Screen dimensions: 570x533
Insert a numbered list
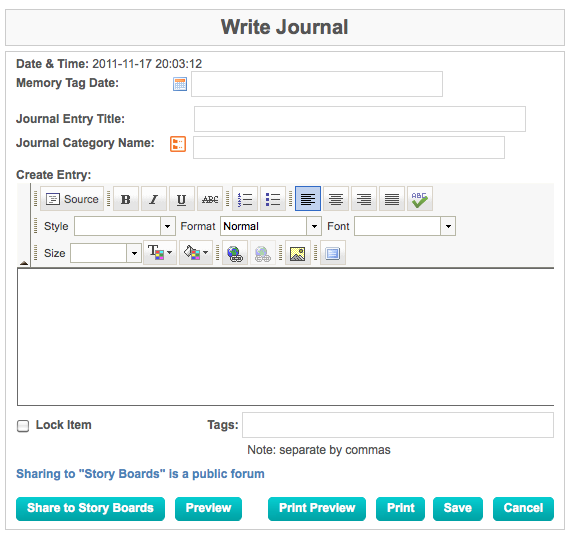coord(245,199)
